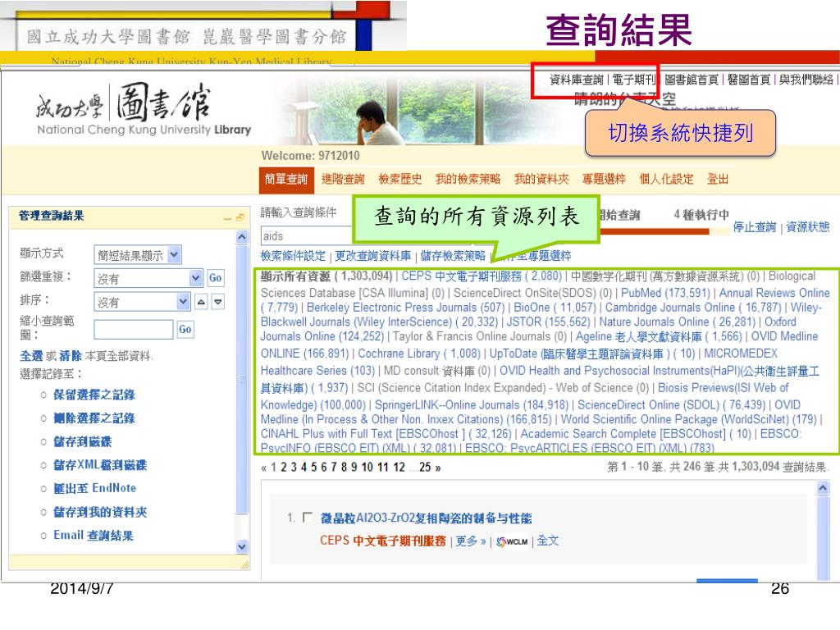Click 登出 to log out
The width and height of the screenshot is (840, 630).
(x=718, y=179)
